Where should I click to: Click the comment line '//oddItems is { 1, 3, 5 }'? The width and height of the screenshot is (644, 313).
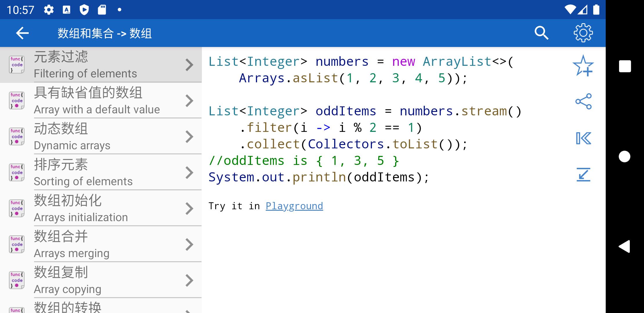point(304,161)
